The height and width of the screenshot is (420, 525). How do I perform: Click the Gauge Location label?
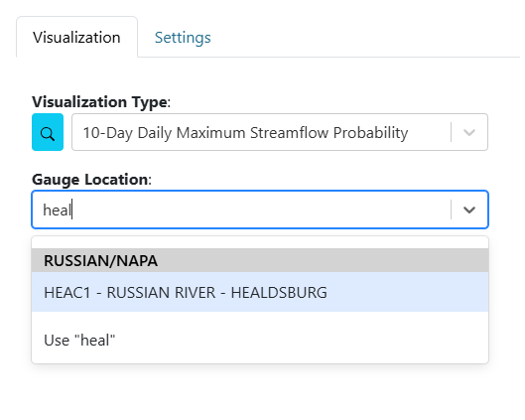point(91,180)
